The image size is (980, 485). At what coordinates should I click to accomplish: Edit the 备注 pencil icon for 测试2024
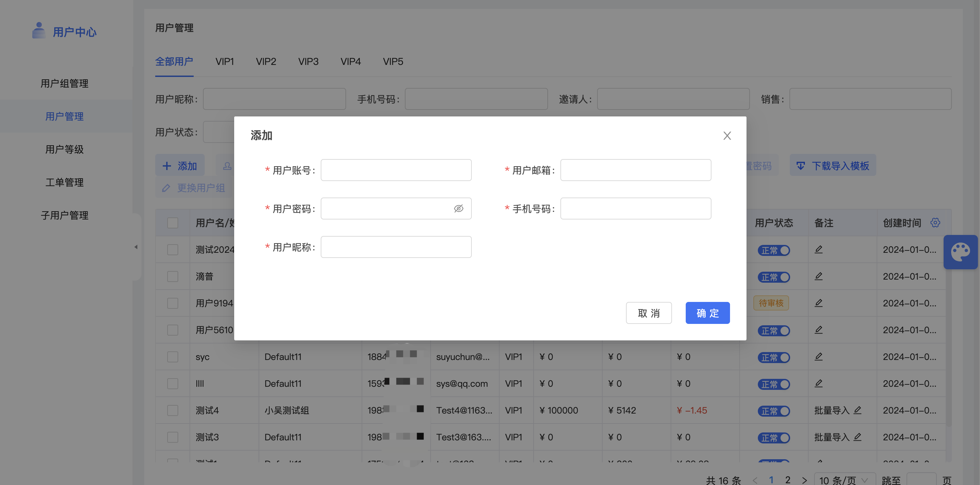point(819,249)
